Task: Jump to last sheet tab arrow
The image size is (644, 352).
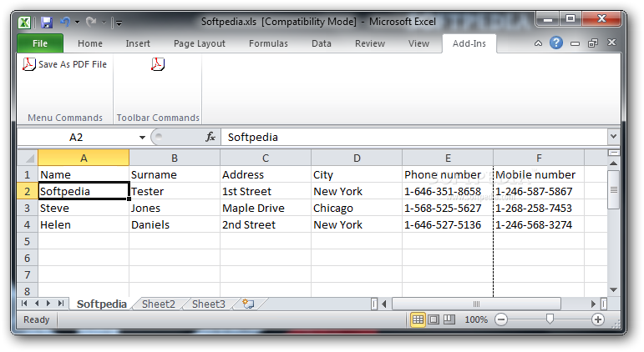Action: (61, 304)
